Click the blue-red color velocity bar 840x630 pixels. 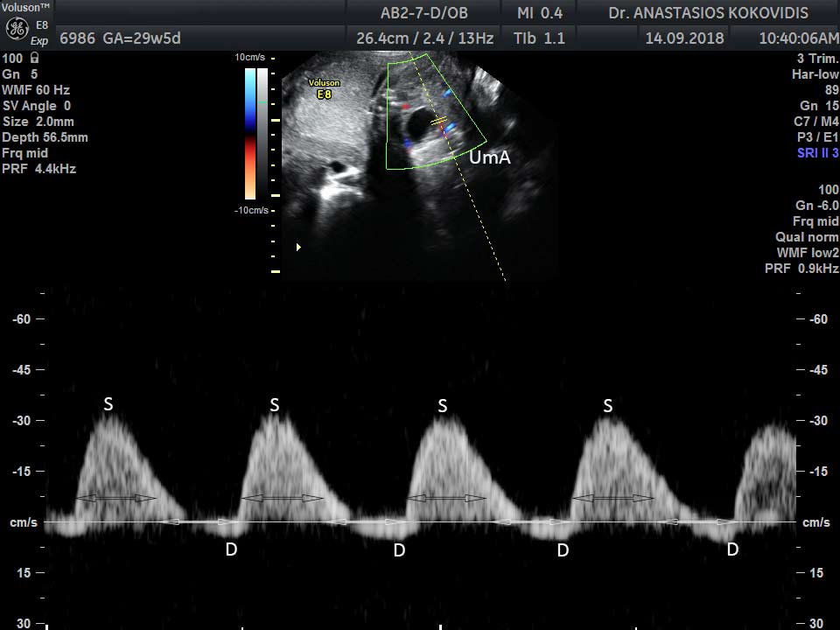pyautogui.click(x=250, y=133)
